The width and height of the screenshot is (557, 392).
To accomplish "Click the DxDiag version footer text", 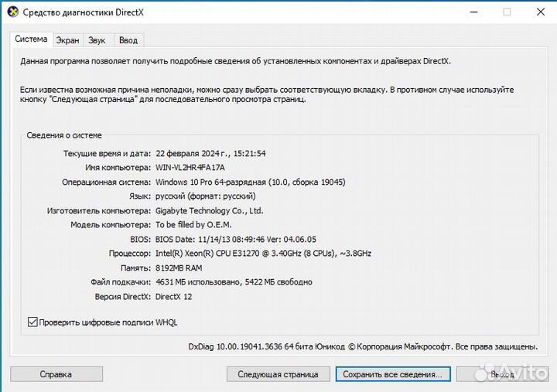I will pos(363,347).
